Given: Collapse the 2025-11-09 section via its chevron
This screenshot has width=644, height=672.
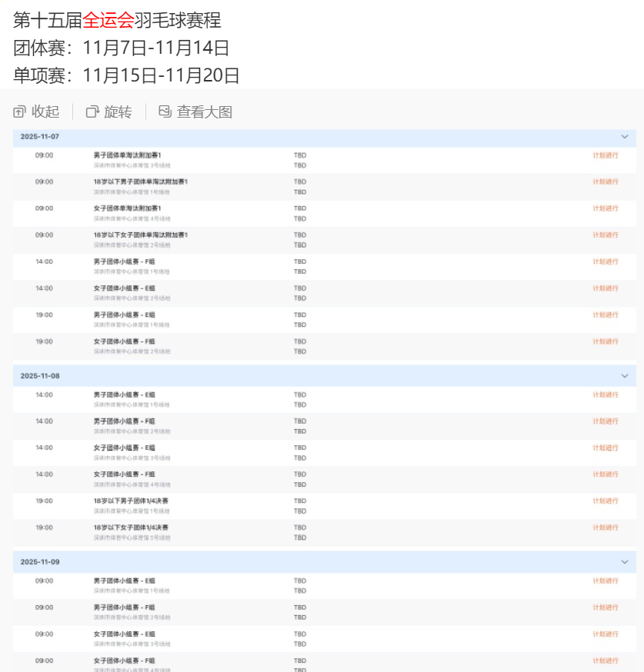Looking at the screenshot, I should click(x=625, y=563).
